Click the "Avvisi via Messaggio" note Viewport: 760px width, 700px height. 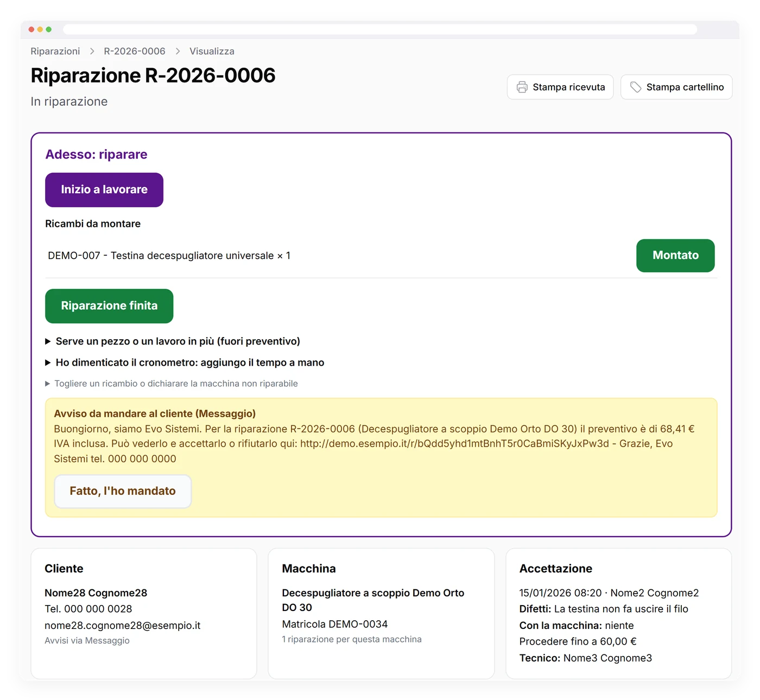click(87, 641)
